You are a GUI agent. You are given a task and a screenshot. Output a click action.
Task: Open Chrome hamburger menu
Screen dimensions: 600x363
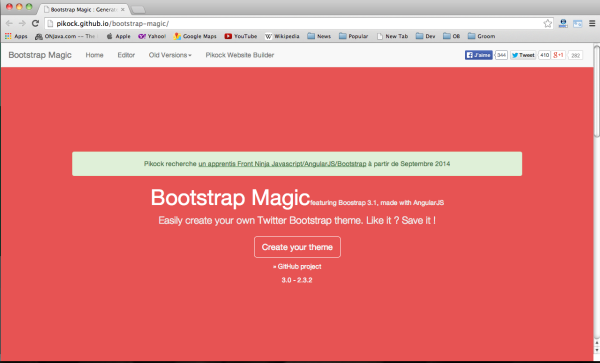coord(592,23)
